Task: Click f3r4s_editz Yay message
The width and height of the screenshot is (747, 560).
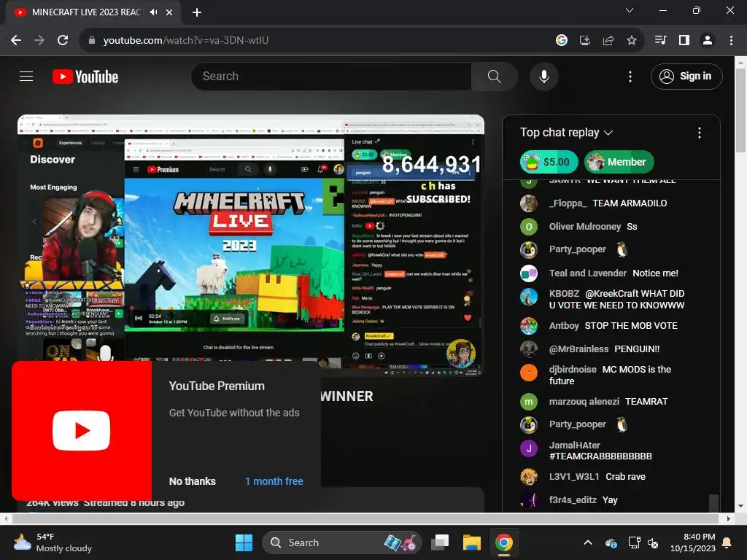Action: (610, 500)
